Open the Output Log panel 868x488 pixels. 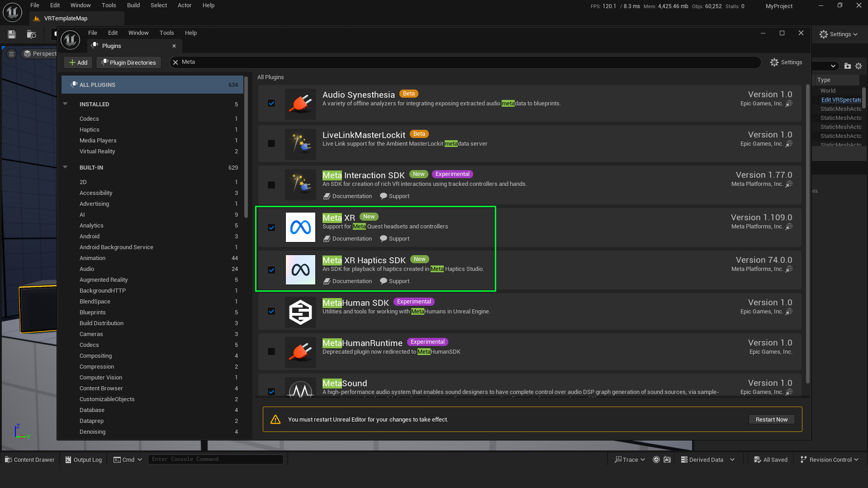click(84, 460)
